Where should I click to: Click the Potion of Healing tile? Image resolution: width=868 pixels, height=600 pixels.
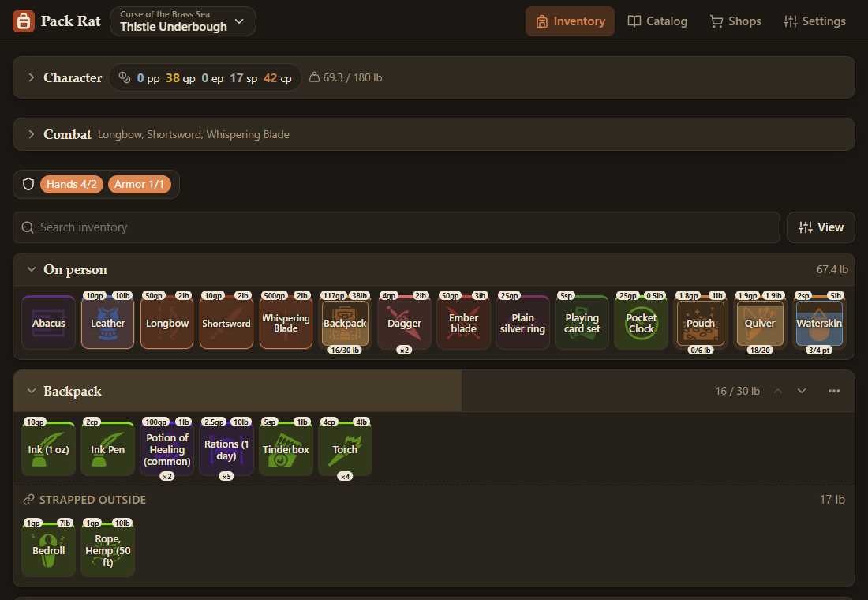point(167,449)
